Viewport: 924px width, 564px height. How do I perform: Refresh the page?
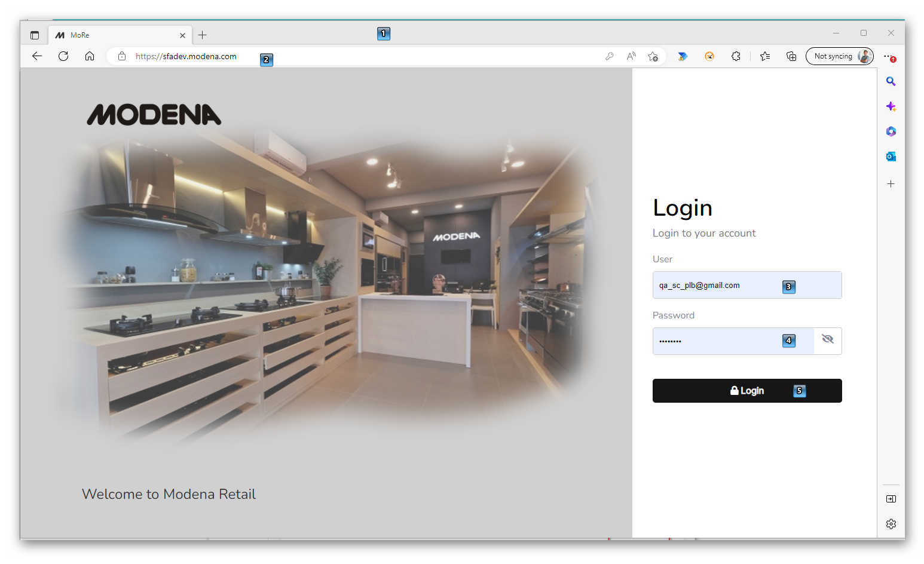pos(63,56)
